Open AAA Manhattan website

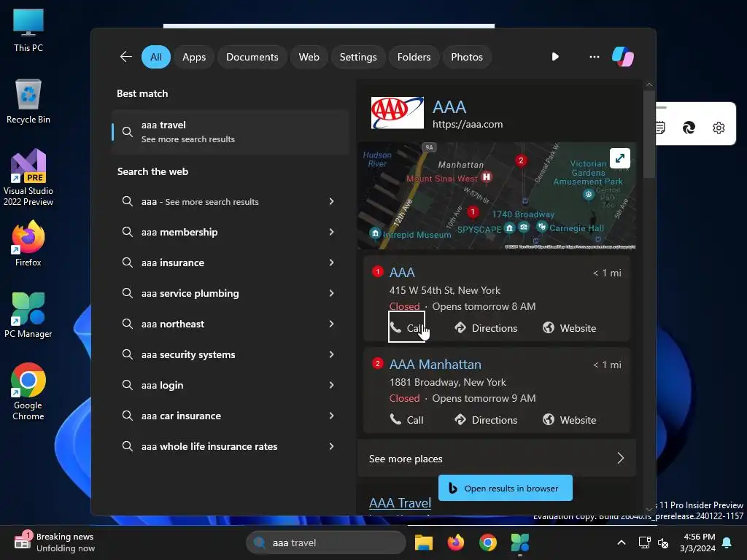tap(569, 419)
